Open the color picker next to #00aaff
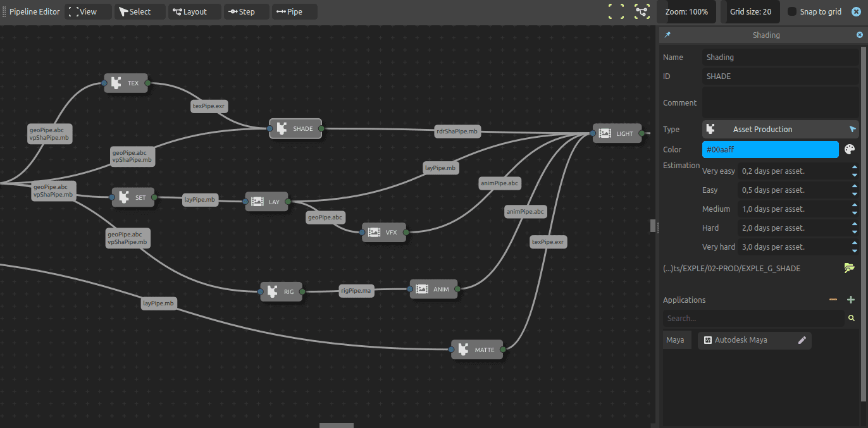The width and height of the screenshot is (868, 428). pyautogui.click(x=849, y=149)
